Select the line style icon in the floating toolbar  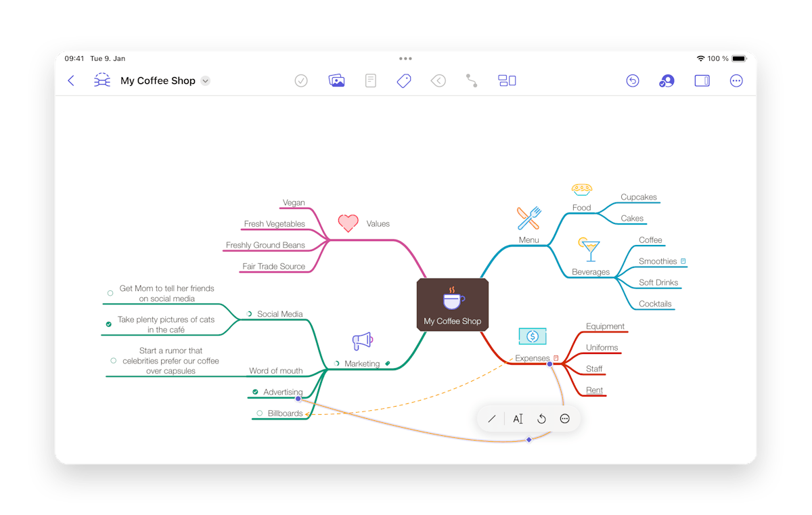pyautogui.click(x=492, y=418)
